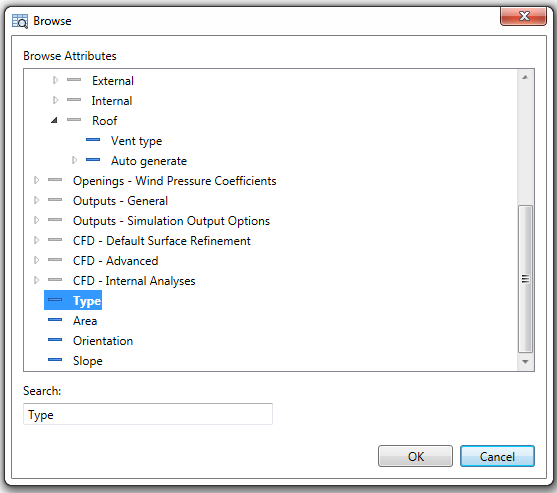Expand the Auto generate node
The image size is (557, 493).
pyautogui.click(x=74, y=160)
